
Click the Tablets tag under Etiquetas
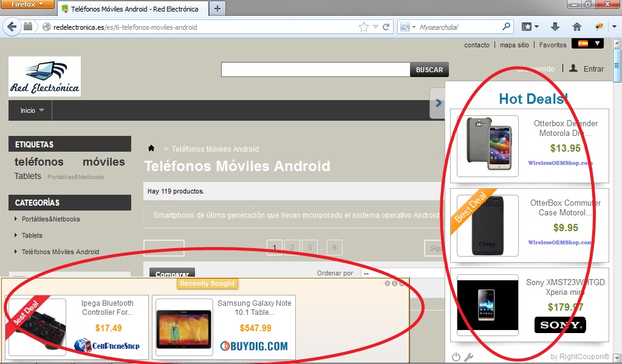coord(28,176)
